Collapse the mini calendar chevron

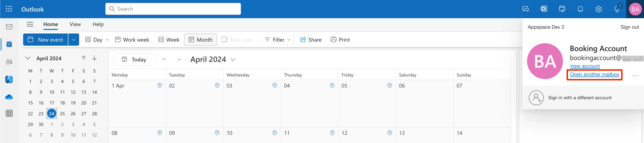27,58
